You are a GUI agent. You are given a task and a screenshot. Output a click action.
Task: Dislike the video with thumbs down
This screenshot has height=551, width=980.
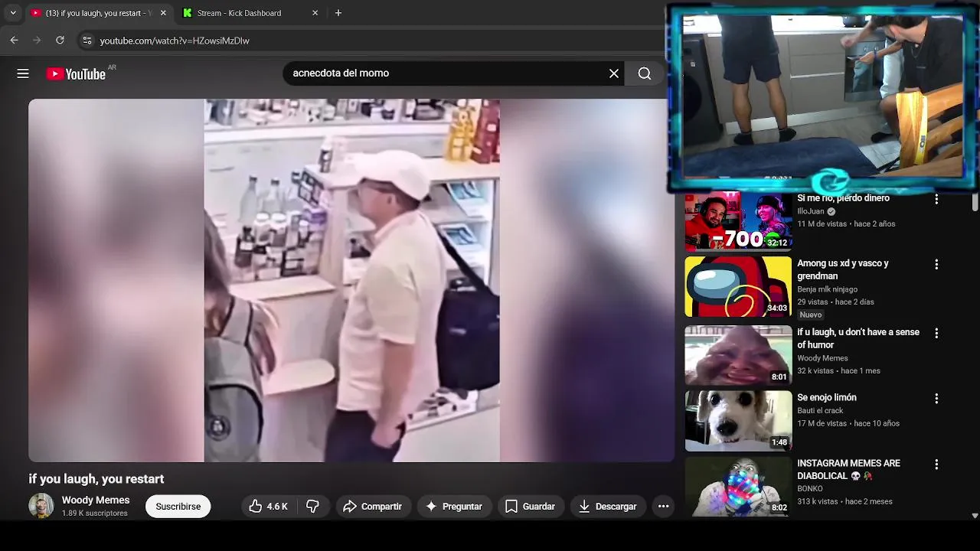pyautogui.click(x=312, y=507)
